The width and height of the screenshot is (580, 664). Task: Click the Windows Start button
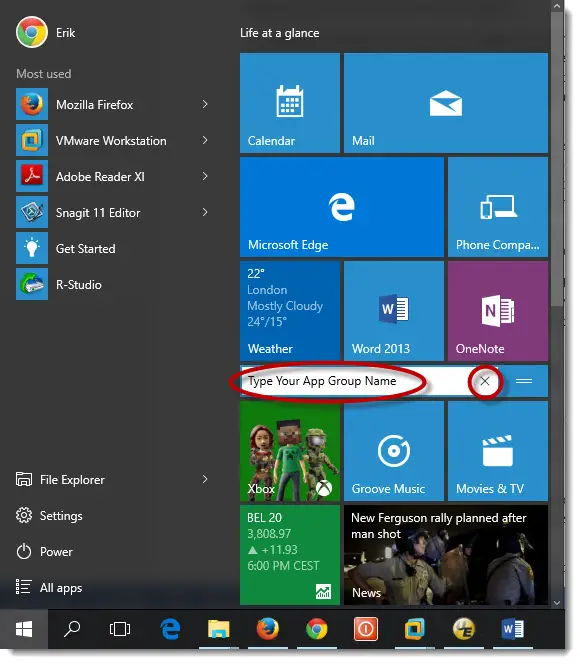[24, 629]
